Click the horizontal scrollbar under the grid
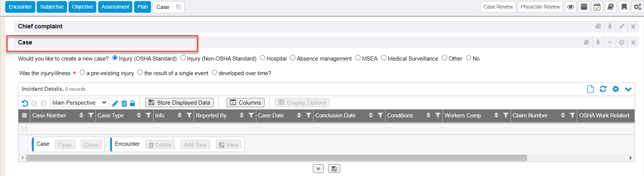Screen dimensions: 644x176 pos(276,158)
